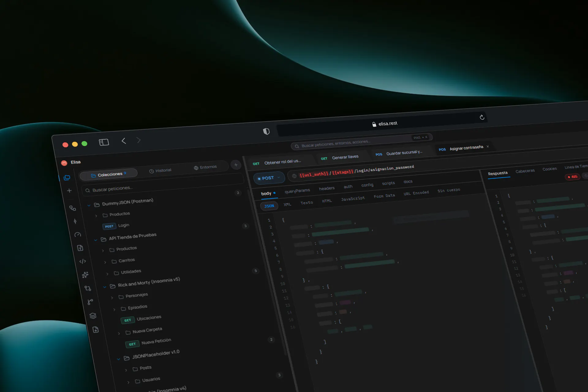Screen dimensions: 588x392
Task: Go forward with the browser forward arrow
Action: (x=138, y=140)
